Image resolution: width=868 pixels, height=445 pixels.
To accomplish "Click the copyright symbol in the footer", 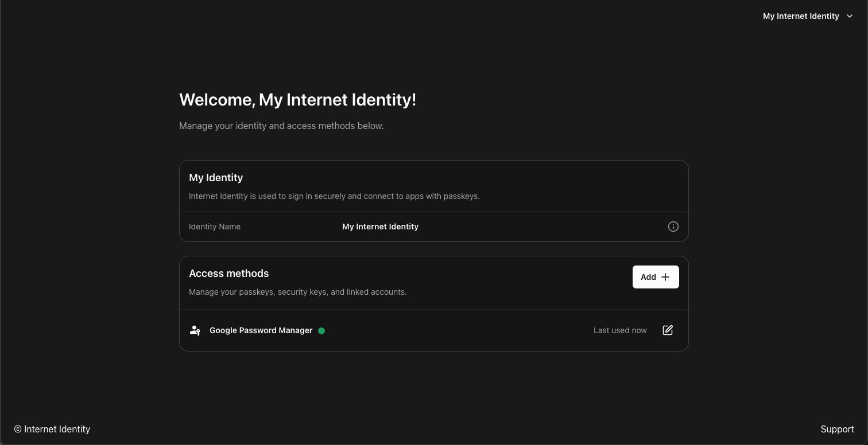I will click(x=18, y=429).
